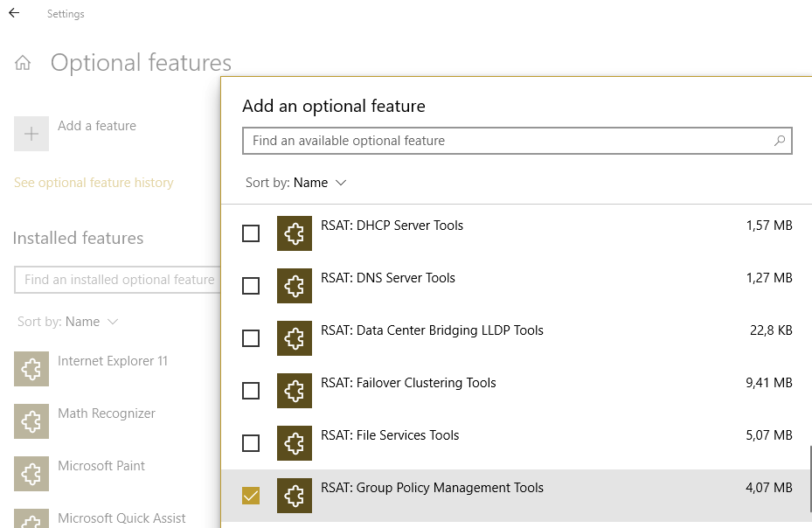Click the back arrow in Settings

[x=14, y=13]
